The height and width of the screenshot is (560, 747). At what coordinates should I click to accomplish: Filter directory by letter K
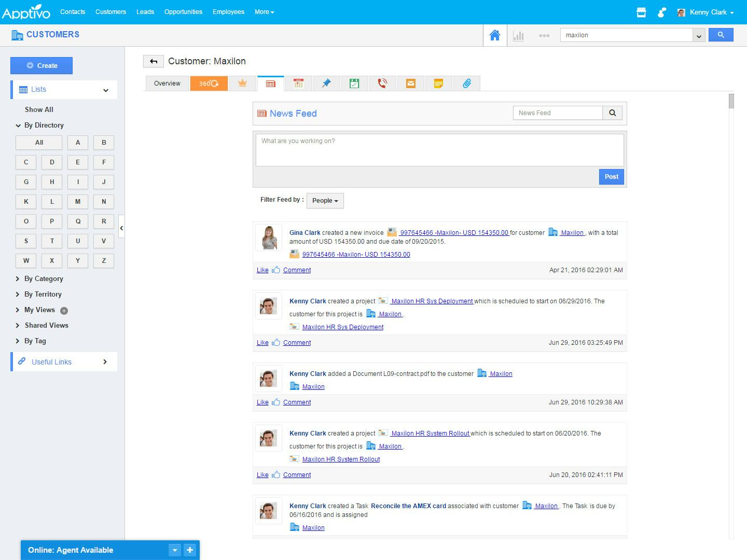click(26, 202)
